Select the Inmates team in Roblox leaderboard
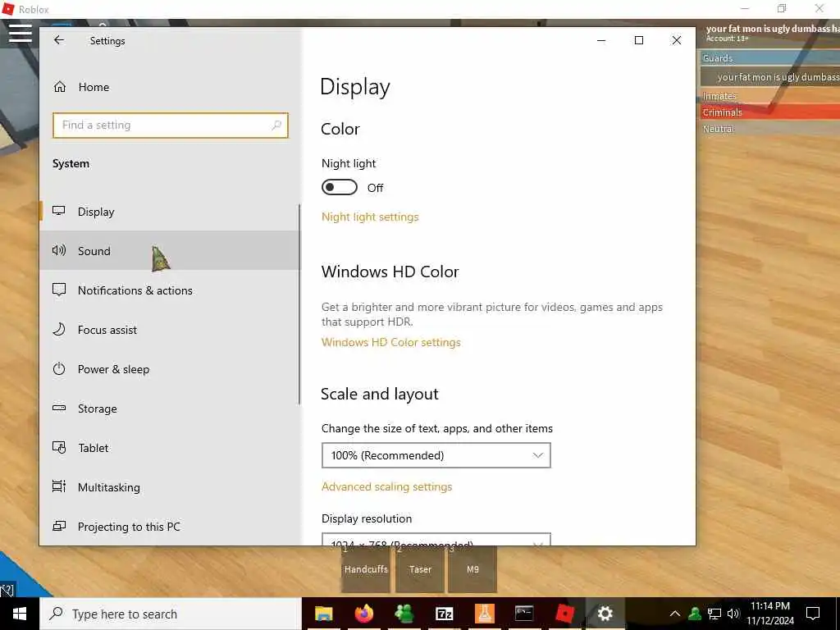The image size is (840, 630). click(769, 96)
